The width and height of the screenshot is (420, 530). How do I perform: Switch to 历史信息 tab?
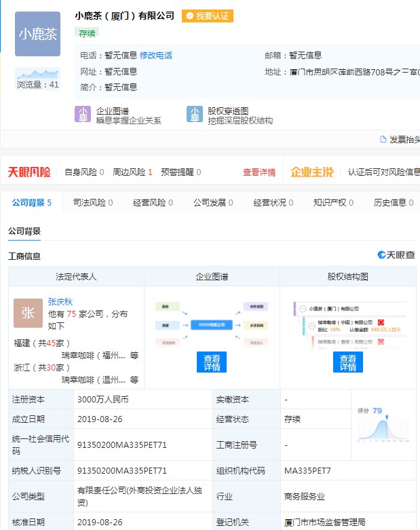tap(394, 202)
